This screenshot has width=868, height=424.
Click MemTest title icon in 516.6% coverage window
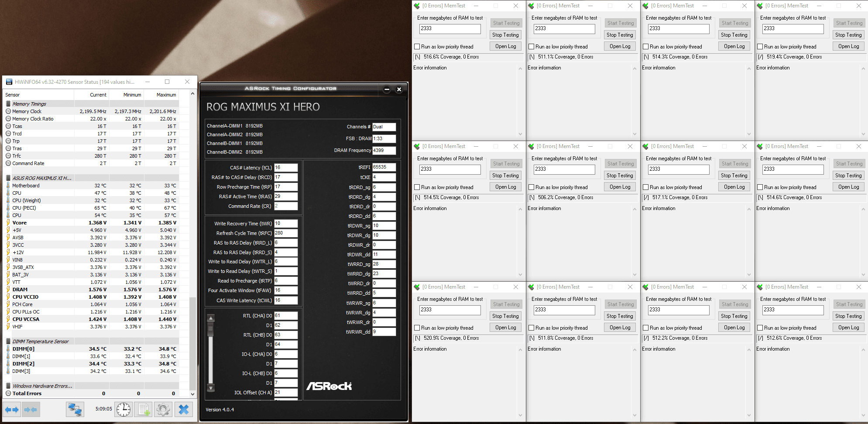pyautogui.click(x=417, y=6)
